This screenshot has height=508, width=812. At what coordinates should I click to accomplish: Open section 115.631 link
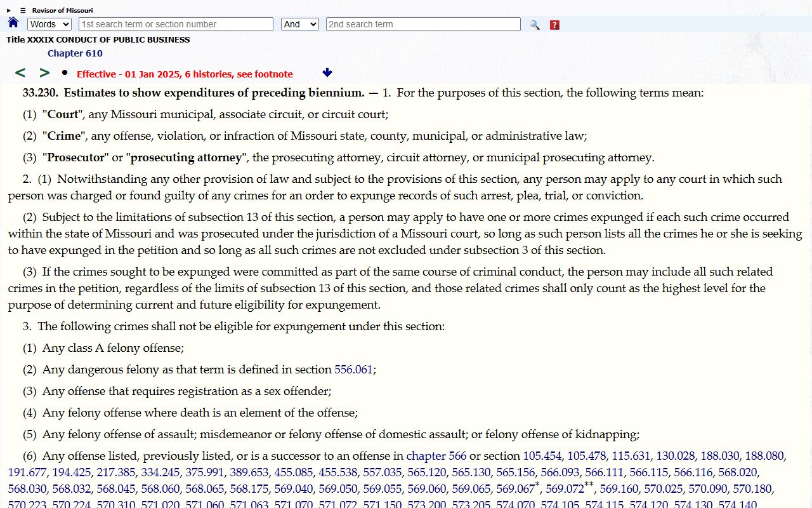click(x=631, y=456)
